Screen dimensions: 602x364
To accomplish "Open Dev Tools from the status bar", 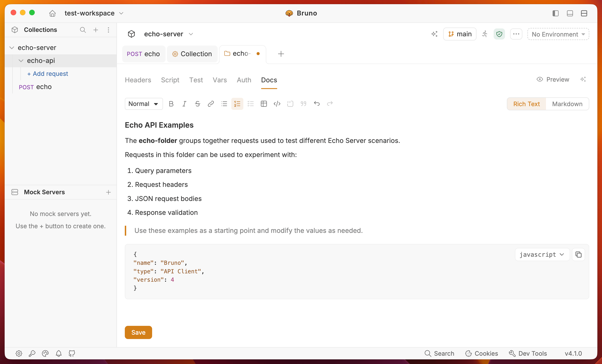I will [x=528, y=353].
